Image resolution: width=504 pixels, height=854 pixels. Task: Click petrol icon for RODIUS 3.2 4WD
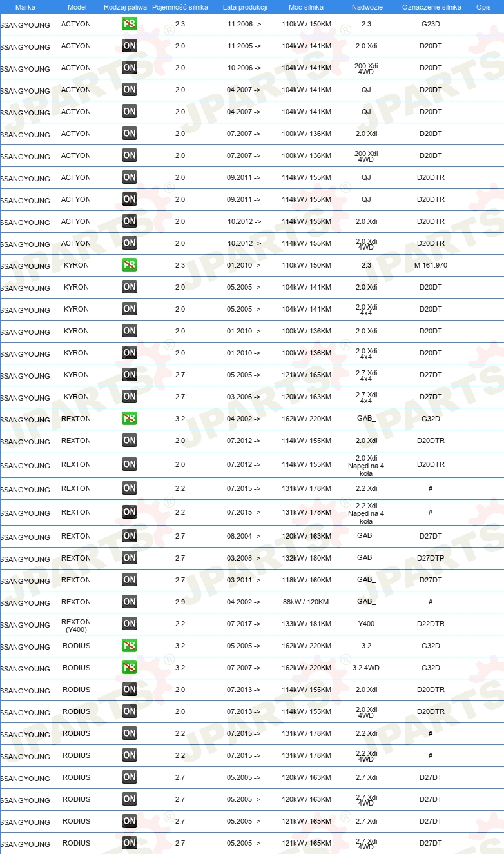130,668
